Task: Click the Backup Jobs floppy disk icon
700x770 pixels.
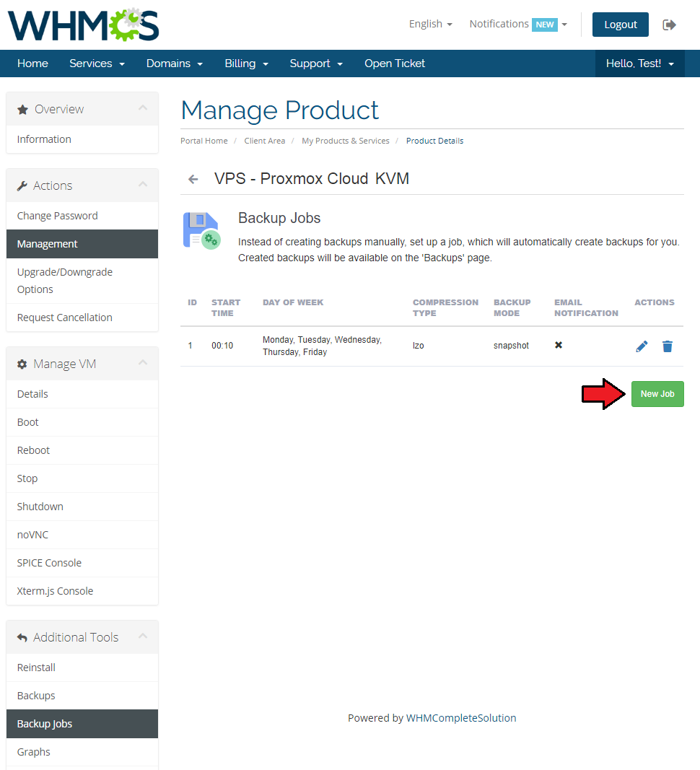Action: coord(202,230)
